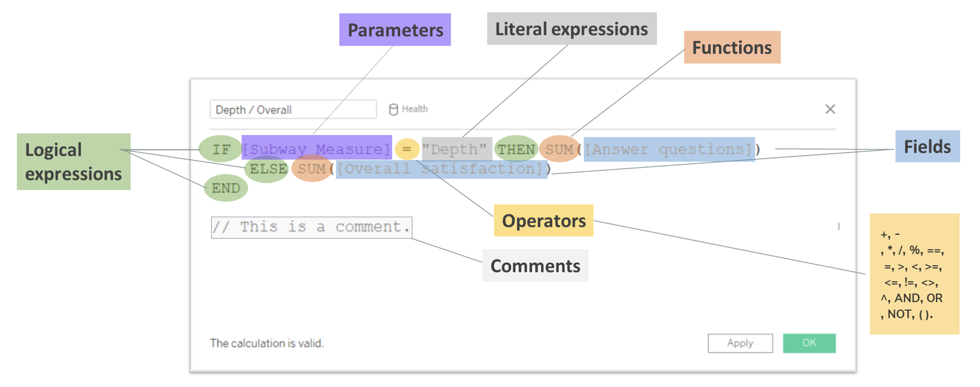Viewport: 980px width, 387px height.
Task: Select the "Depth" literal expression
Action: coord(456,149)
